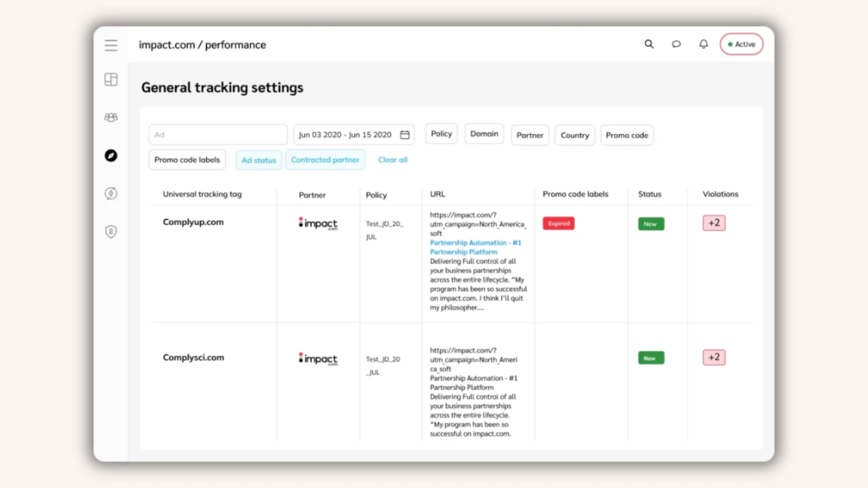This screenshot has height=488, width=868.
Task: Click the Status column header
Action: tap(649, 194)
